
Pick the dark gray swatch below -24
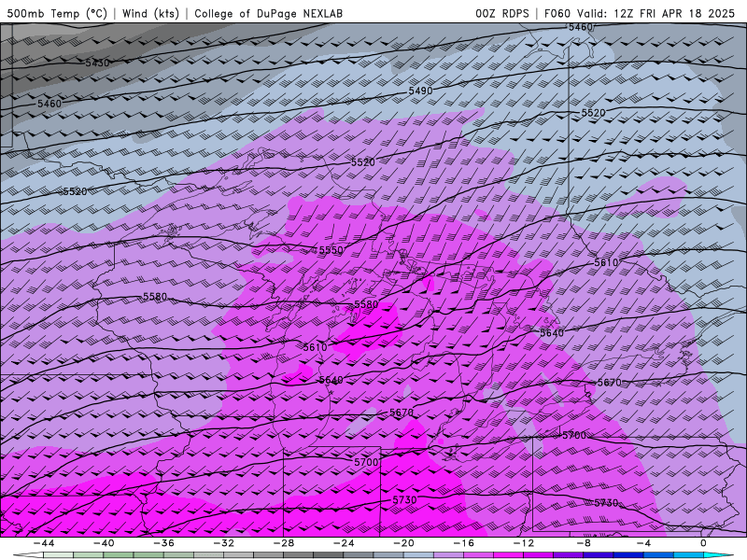[x=329, y=555]
